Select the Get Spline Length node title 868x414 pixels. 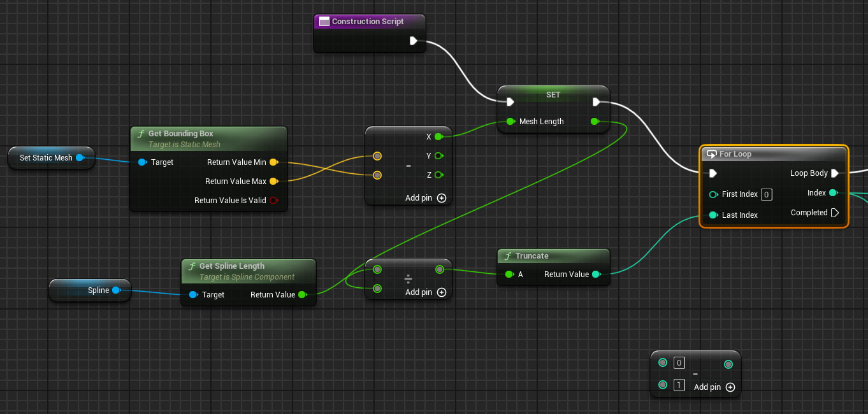[x=232, y=266]
